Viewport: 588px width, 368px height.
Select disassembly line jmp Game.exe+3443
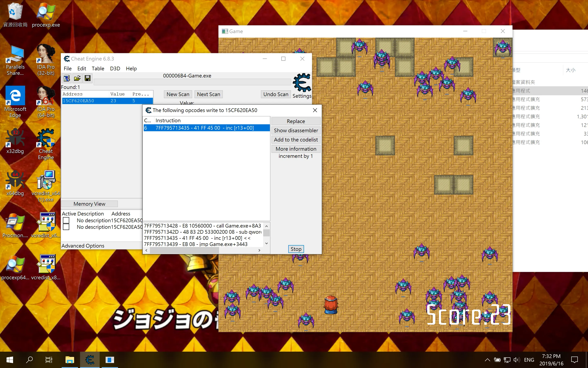pyautogui.click(x=196, y=244)
